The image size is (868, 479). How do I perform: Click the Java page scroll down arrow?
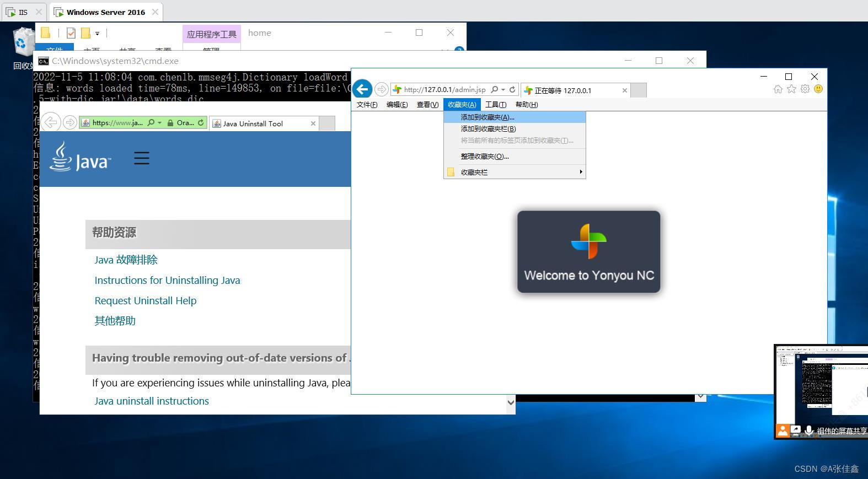pyautogui.click(x=511, y=402)
